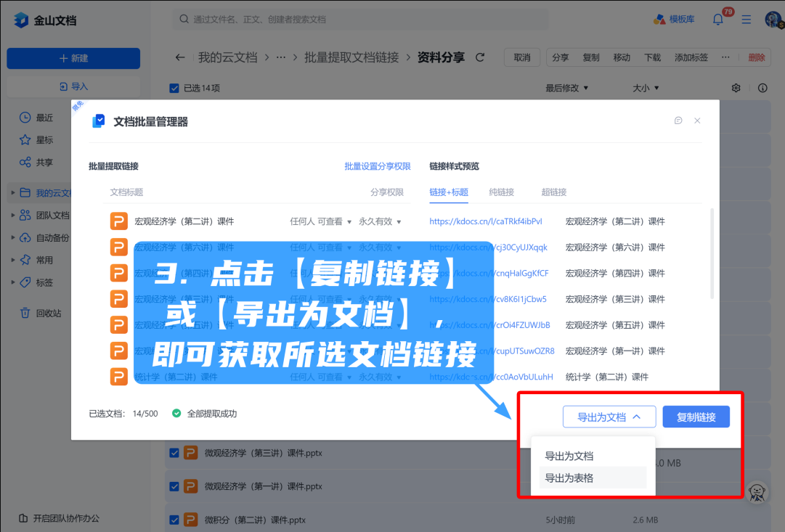This screenshot has width=785, height=532.
Task: Click the 复制链接 button
Action: tap(696, 417)
